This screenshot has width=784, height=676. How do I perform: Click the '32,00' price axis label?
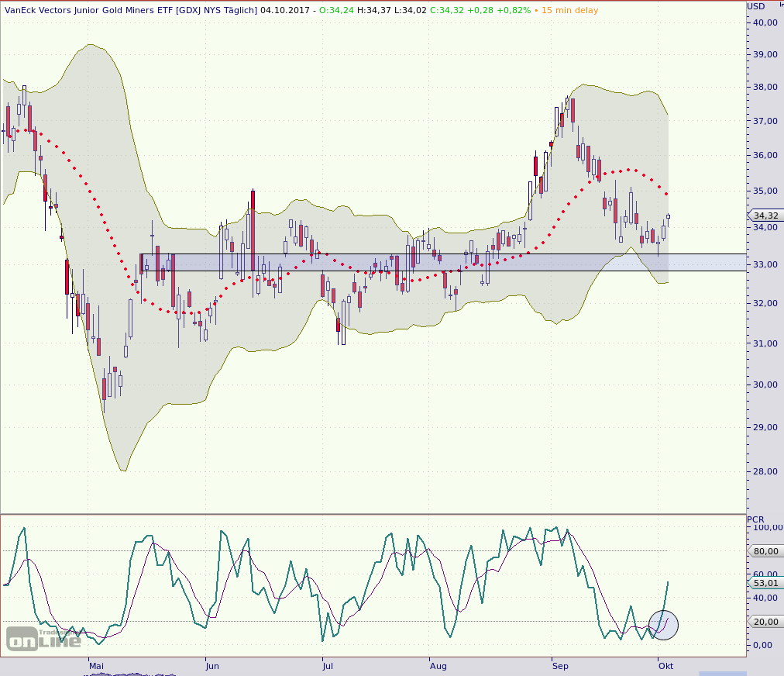[x=765, y=303]
